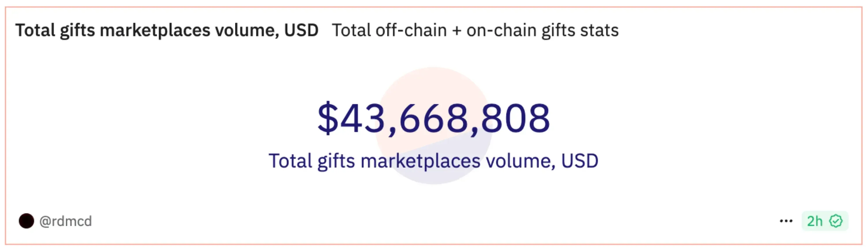Select the circular author avatar beside @rdmcd
Screen dimensions: 868x251
27,221
